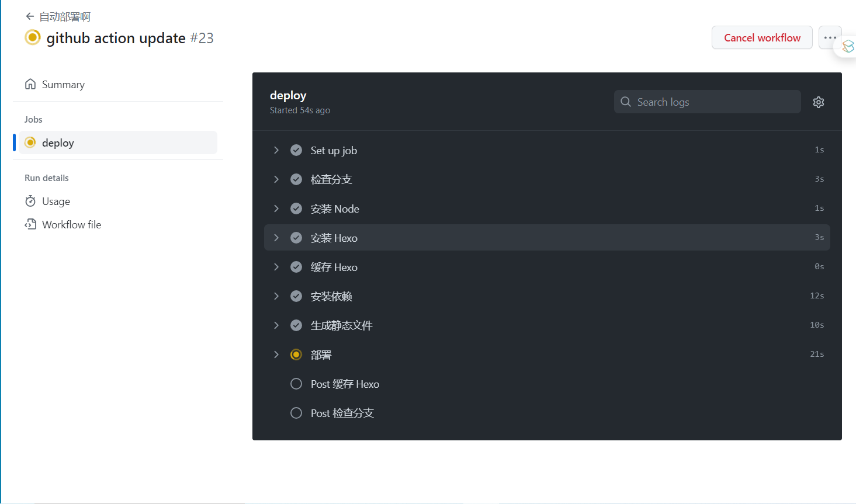
Task: Open the three-dot workflow options menu
Action: point(830,37)
